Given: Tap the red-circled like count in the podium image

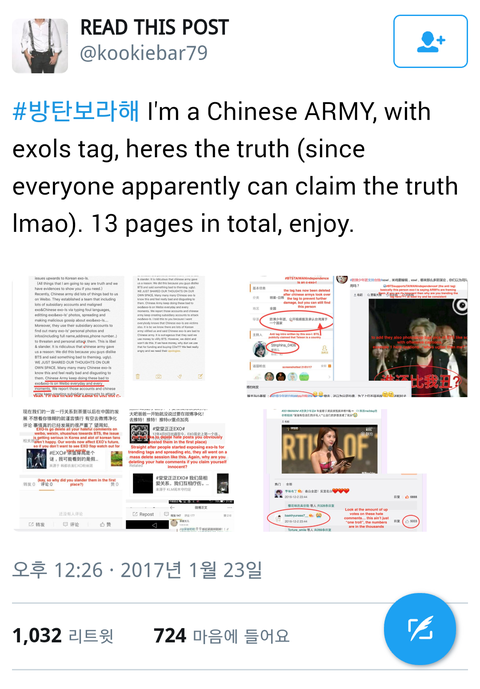Looking at the screenshot, I should [x=411, y=522].
